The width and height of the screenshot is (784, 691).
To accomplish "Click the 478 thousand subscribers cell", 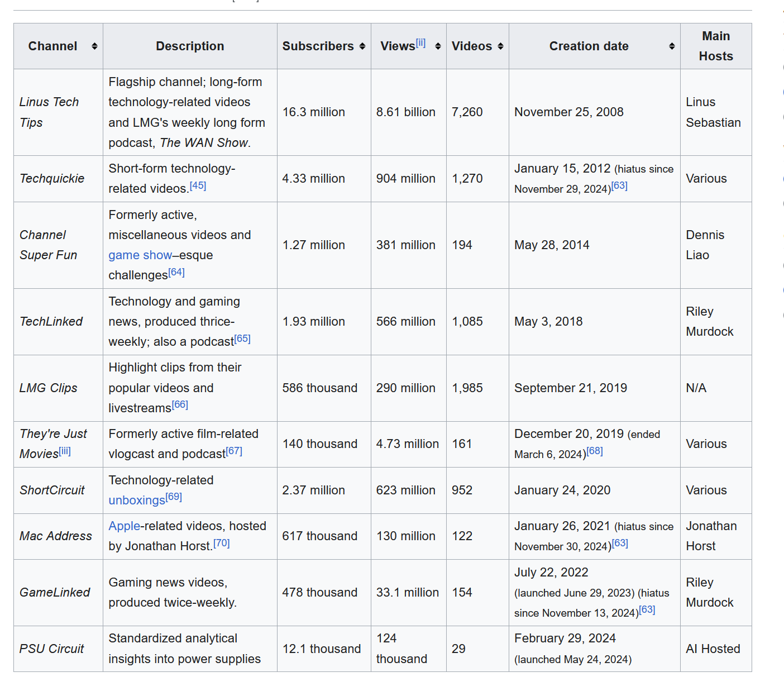I will point(324,593).
